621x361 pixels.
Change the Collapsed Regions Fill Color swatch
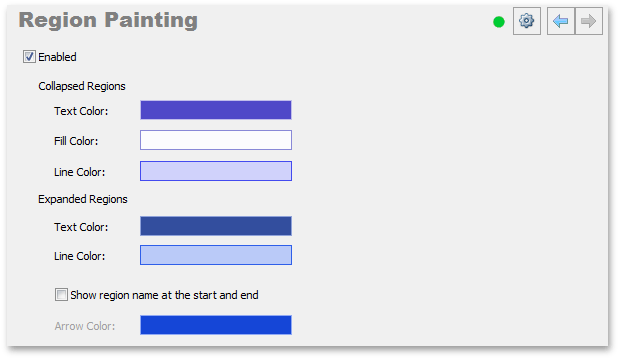(x=216, y=140)
